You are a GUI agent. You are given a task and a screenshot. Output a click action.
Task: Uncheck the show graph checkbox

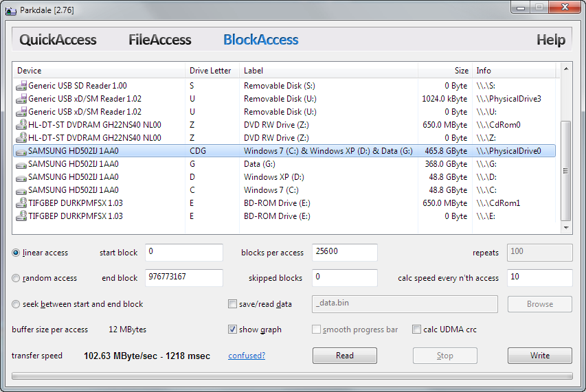tap(232, 330)
